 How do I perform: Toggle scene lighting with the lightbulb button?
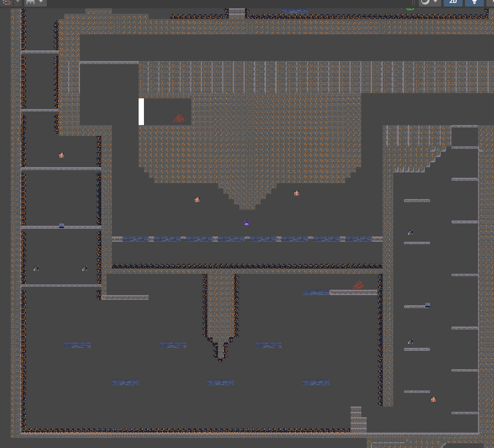click(x=474, y=2)
